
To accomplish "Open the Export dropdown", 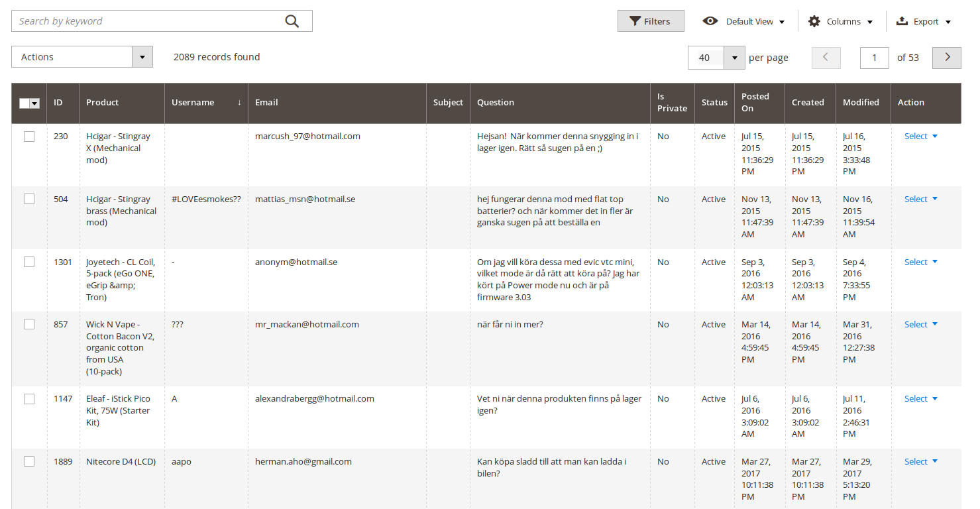I will 924,21.
